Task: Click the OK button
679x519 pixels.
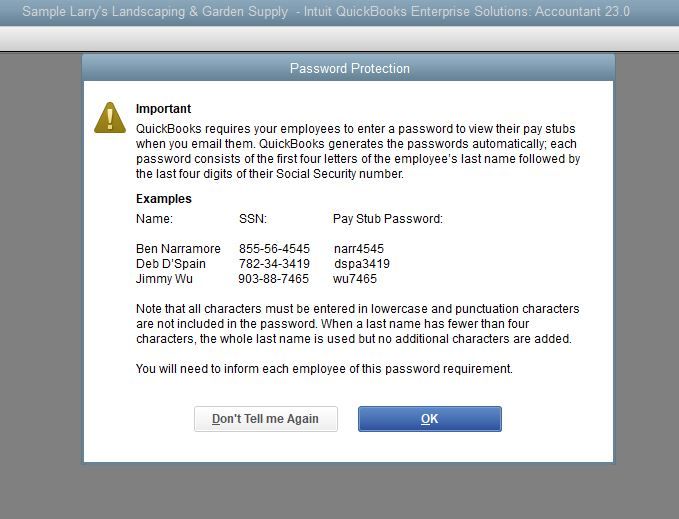Action: point(429,419)
